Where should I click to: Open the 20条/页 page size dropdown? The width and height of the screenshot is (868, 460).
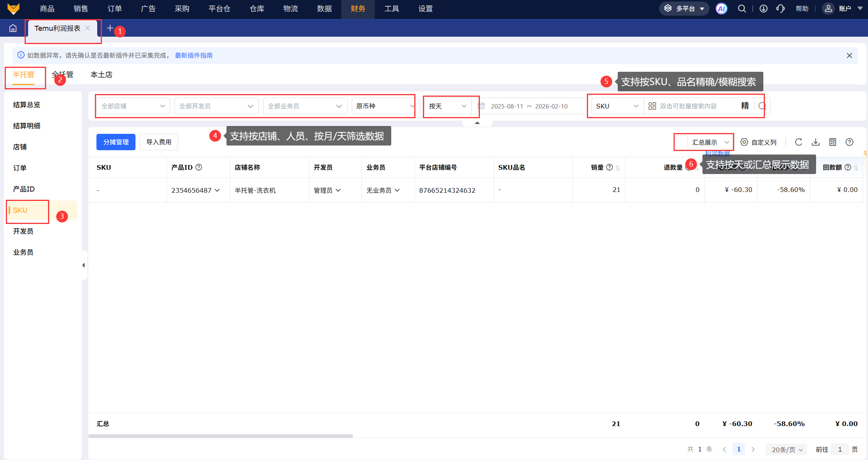coord(787,449)
